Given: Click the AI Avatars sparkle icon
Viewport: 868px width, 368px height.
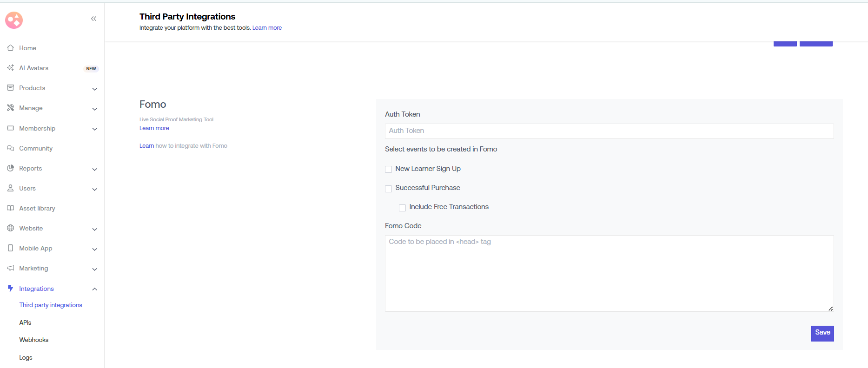Looking at the screenshot, I should pos(10,68).
